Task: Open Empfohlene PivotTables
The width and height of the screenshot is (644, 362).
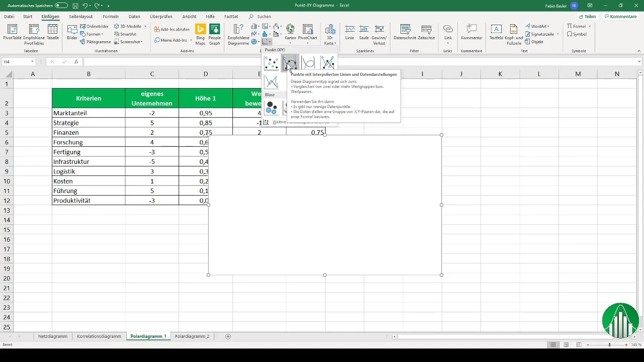Action: point(34,34)
